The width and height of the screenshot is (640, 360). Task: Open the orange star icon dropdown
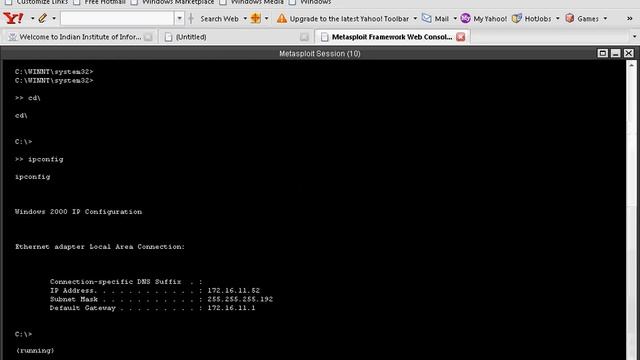coord(267,19)
